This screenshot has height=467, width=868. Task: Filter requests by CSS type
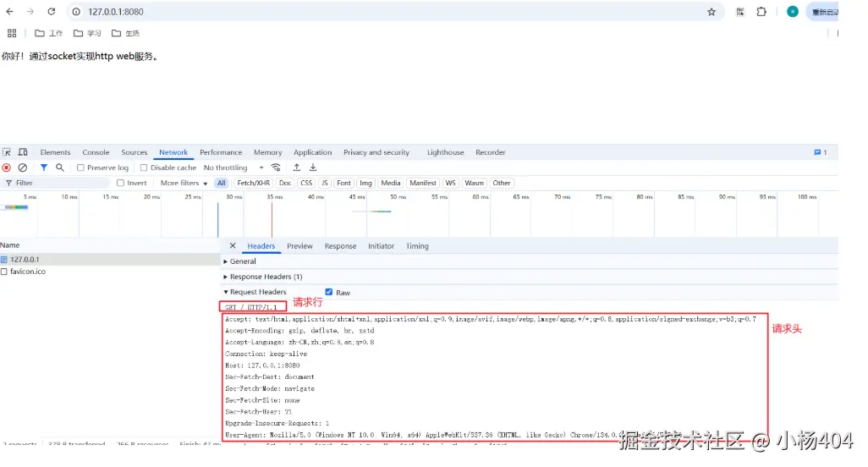pos(306,183)
